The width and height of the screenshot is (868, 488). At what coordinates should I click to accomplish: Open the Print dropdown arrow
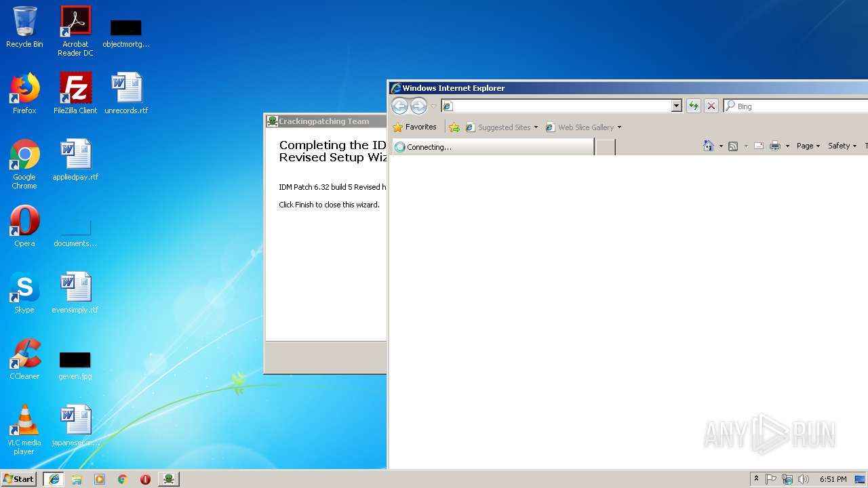tap(787, 146)
